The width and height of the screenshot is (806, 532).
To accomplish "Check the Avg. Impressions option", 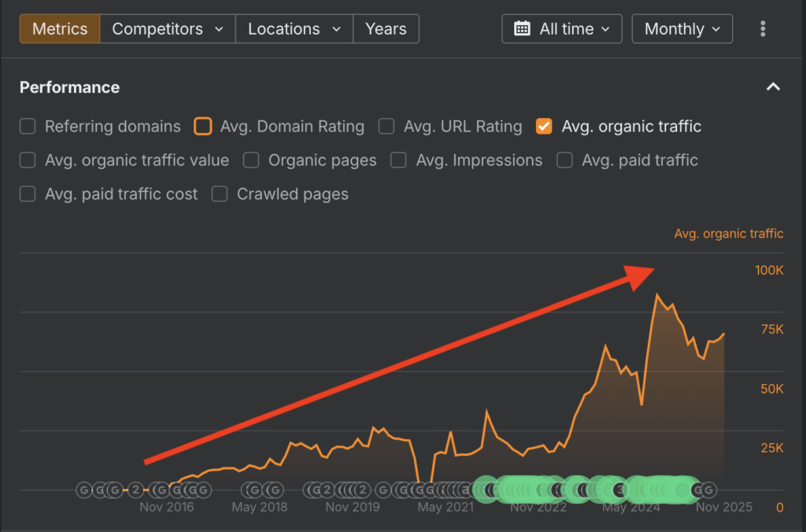I will click(x=399, y=160).
